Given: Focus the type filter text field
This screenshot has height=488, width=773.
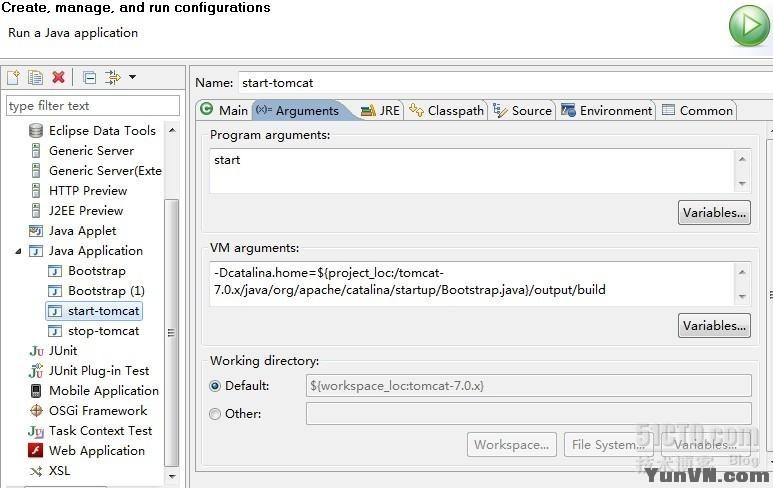Looking at the screenshot, I should 93,106.
